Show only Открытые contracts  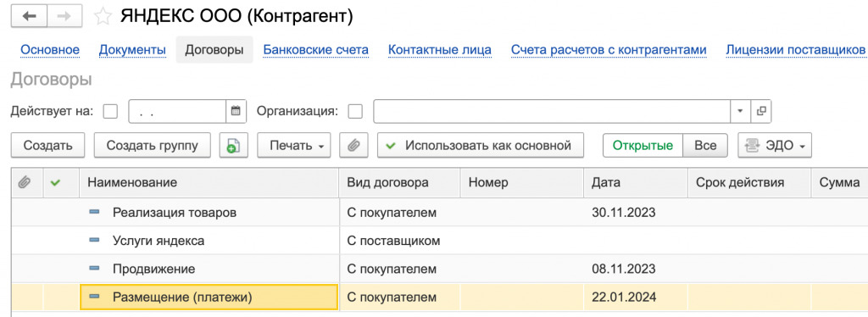[x=643, y=146]
